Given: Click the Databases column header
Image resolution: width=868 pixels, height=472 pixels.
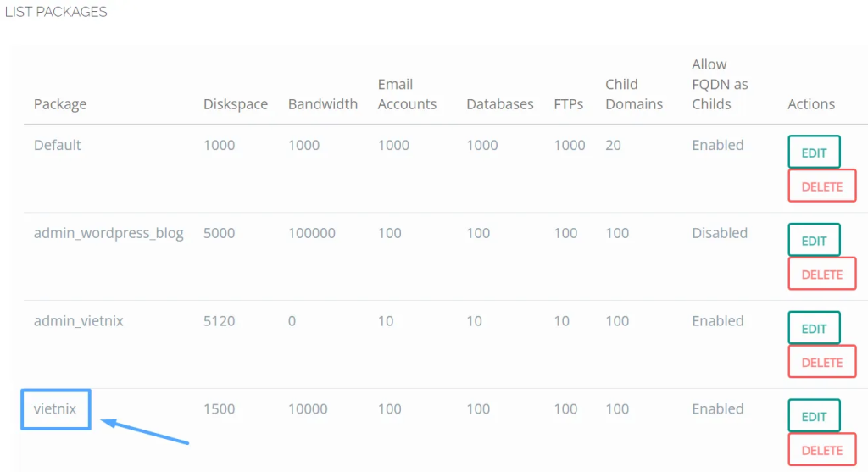Looking at the screenshot, I should click(x=499, y=104).
